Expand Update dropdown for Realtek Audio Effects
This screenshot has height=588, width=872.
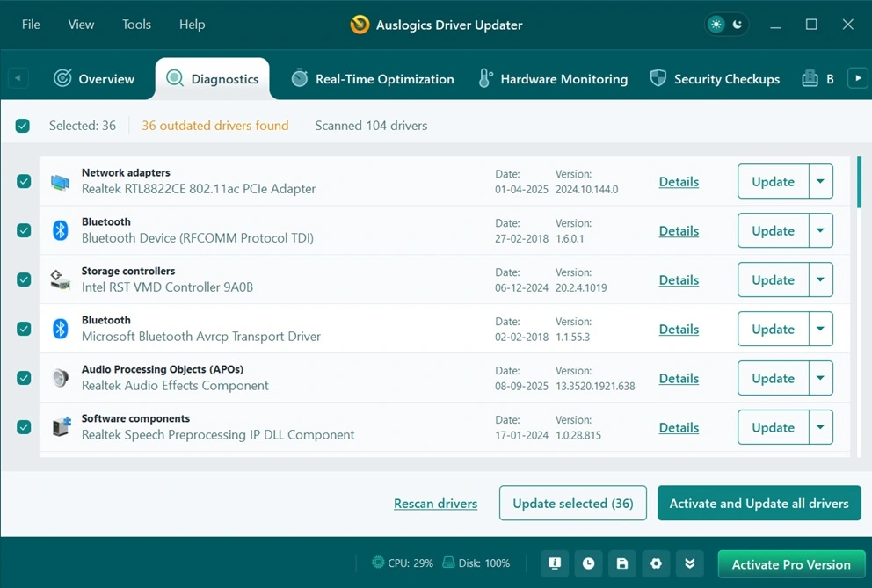[x=821, y=378]
